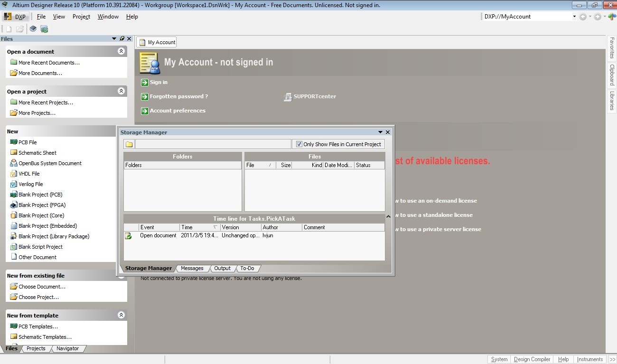Viewport: 617px width, 364px height.
Task: Click the device view chip toolbar icon
Action: tap(33, 29)
